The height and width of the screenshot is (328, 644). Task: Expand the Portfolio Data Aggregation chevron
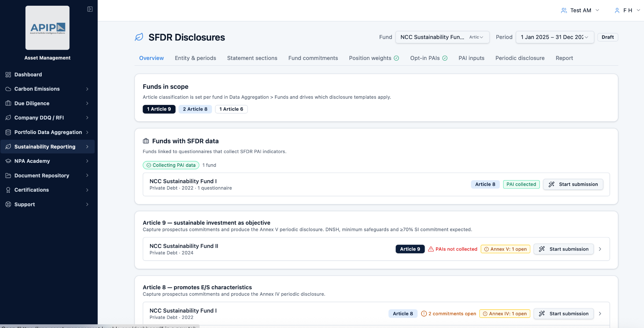click(87, 132)
